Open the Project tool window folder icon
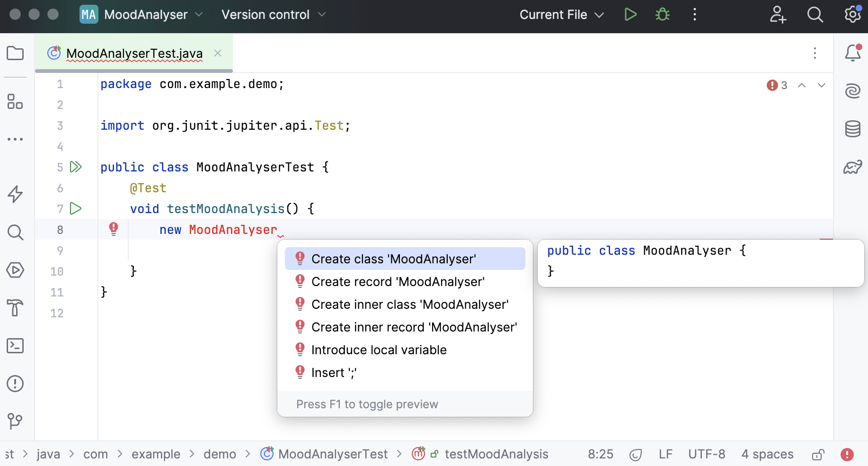The image size is (868, 466). (x=15, y=53)
